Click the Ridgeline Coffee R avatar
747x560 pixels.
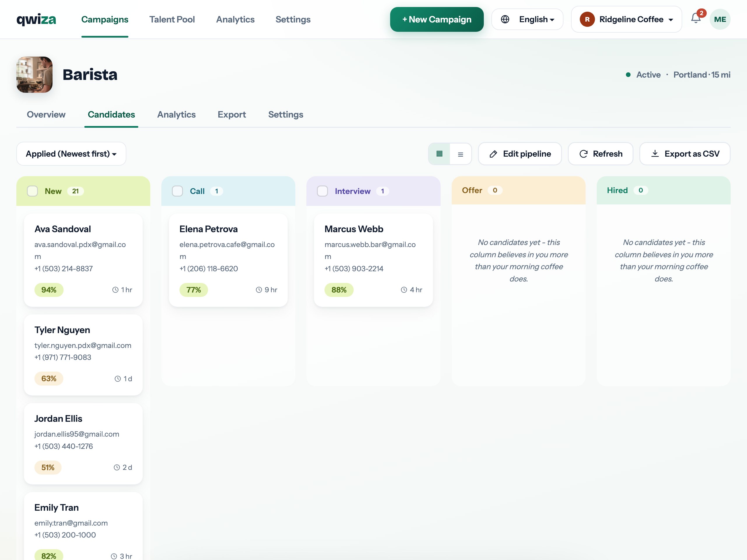(587, 19)
